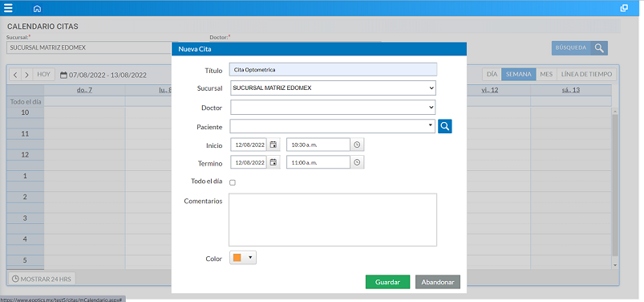
Task: Click the 12 hour row label
Action: (25, 155)
